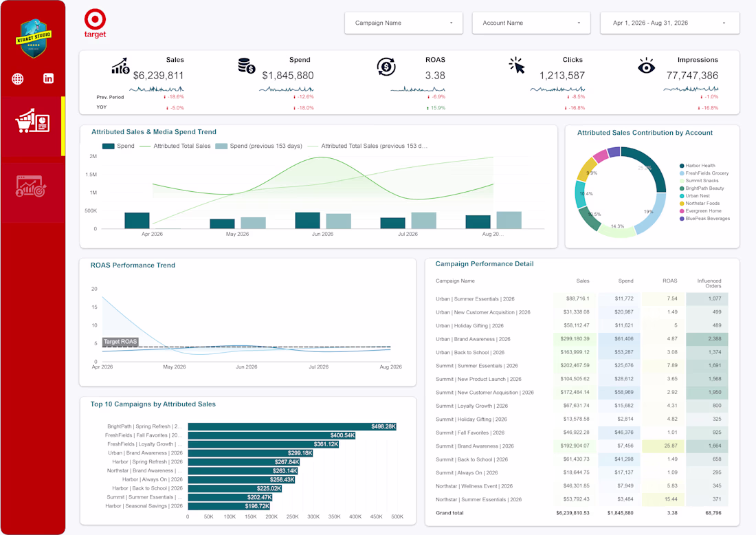
Task: Open the date range Apr 1 - Aug 31 dropdown
Action: pos(669,23)
